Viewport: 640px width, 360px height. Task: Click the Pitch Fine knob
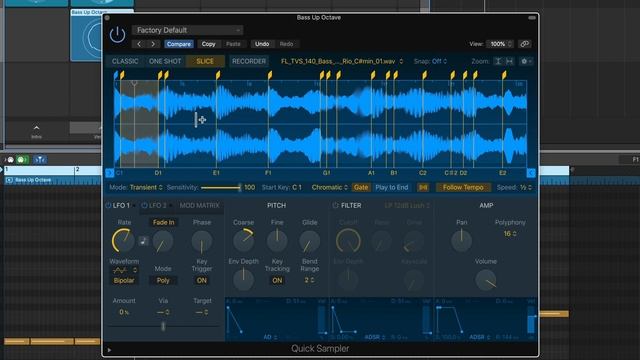click(x=277, y=240)
